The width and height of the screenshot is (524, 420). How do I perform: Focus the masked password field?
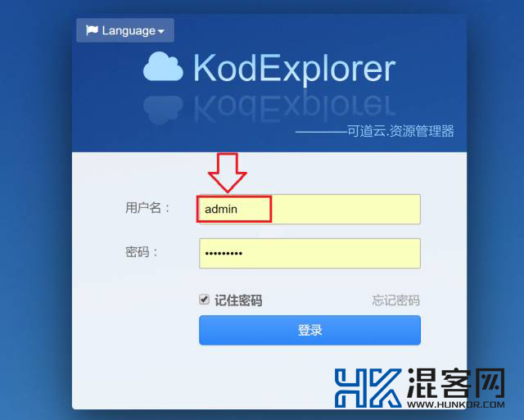[309, 253]
